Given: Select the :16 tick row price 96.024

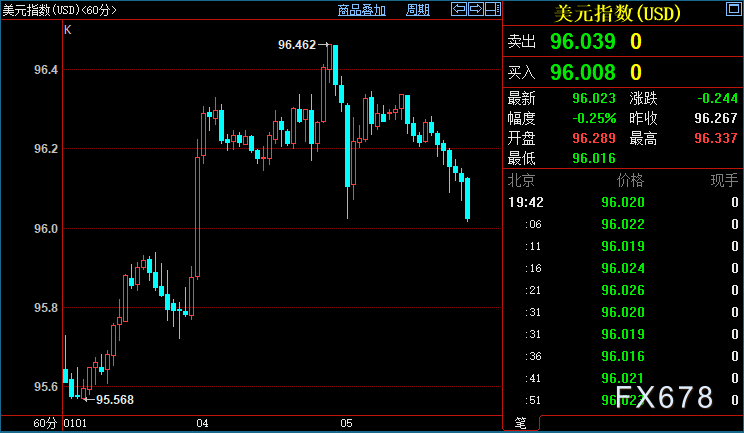Looking at the screenshot, I should [623, 268].
